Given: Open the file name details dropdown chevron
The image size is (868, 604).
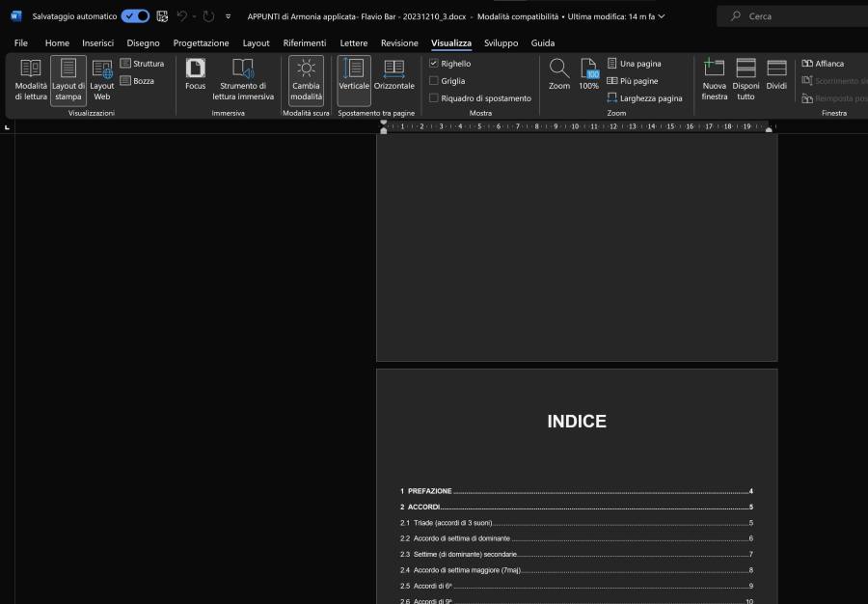Looking at the screenshot, I should (x=661, y=16).
